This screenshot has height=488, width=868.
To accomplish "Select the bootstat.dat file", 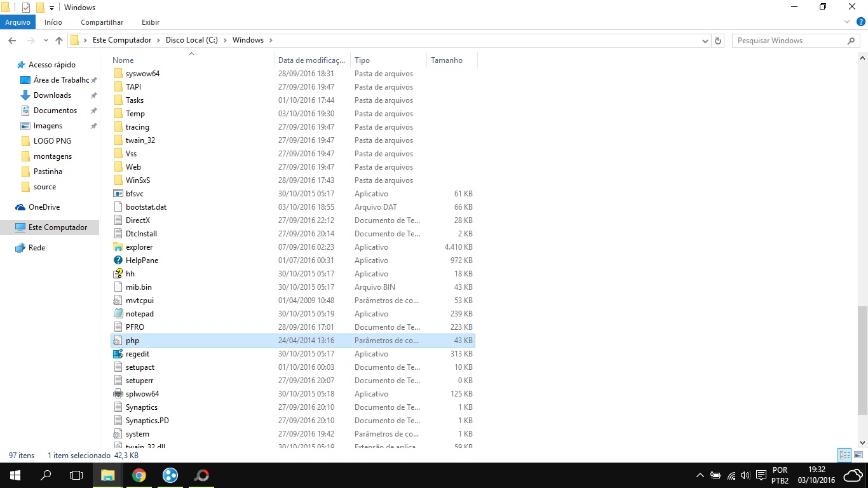I will point(292,207).
